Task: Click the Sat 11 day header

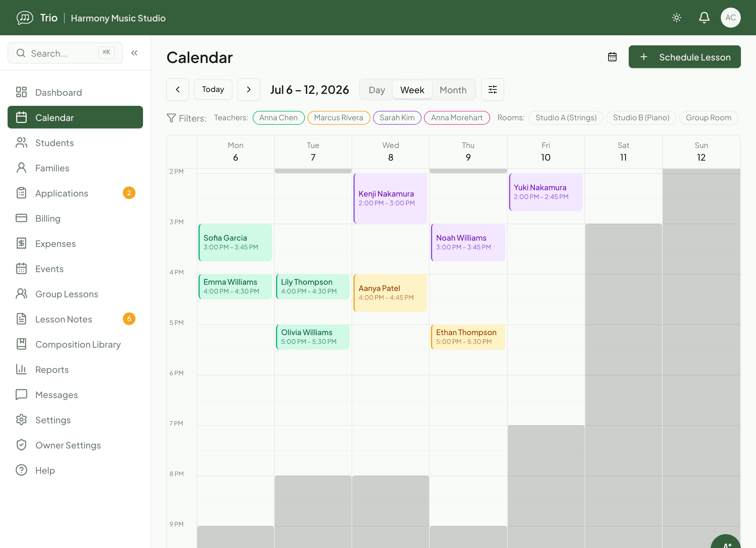Action: [x=624, y=152]
